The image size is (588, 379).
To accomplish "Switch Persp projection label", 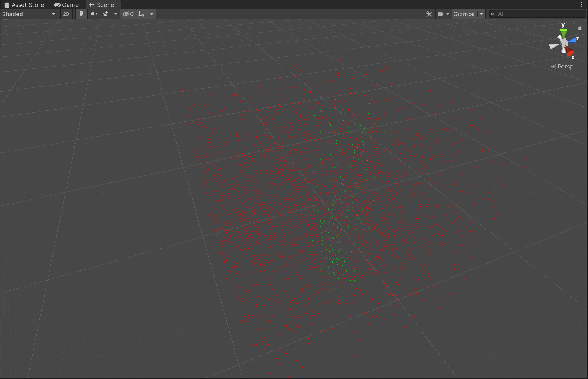I will (x=562, y=67).
